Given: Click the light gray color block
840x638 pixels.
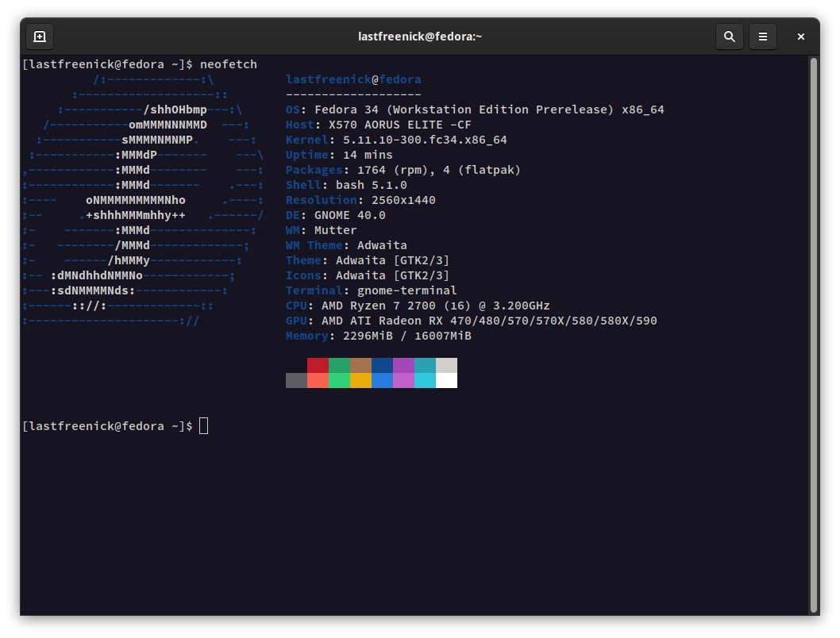Looking at the screenshot, I should (446, 365).
